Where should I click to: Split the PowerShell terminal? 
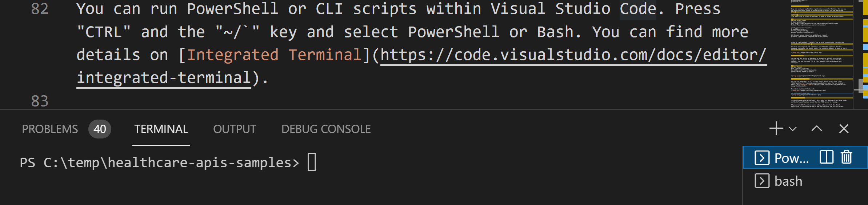826,157
